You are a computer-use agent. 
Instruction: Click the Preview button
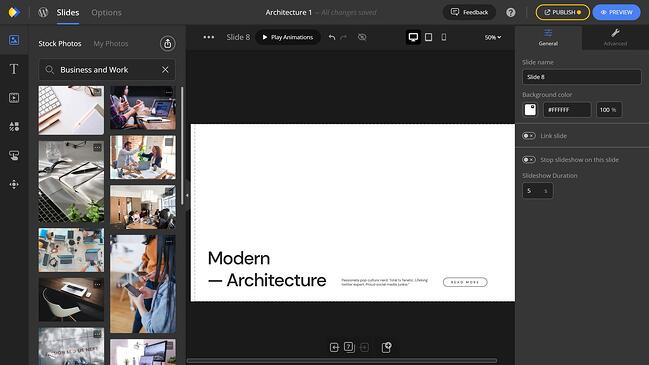616,12
